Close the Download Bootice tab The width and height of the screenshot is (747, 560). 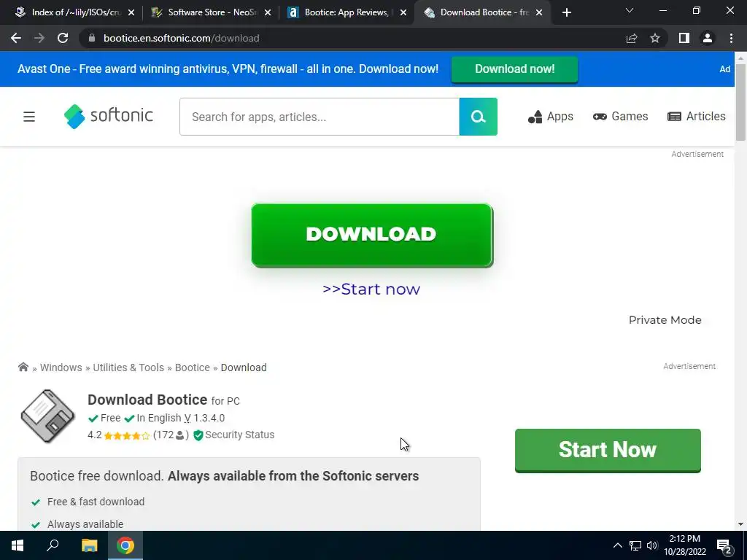point(539,13)
